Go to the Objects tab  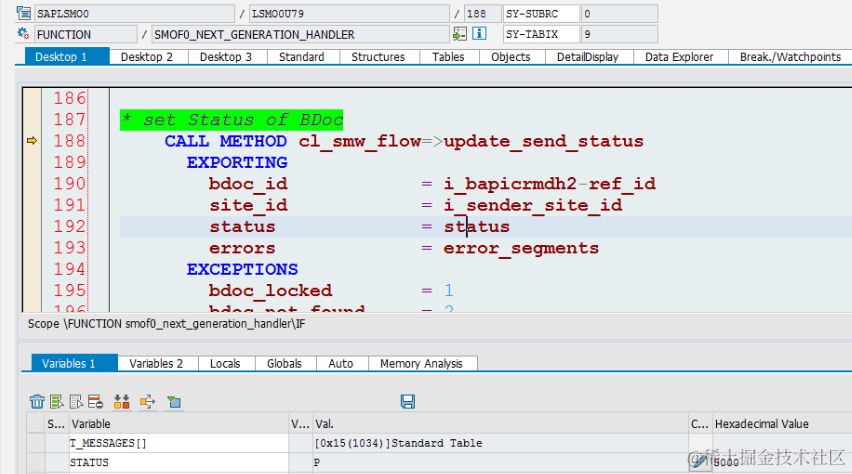coord(511,57)
